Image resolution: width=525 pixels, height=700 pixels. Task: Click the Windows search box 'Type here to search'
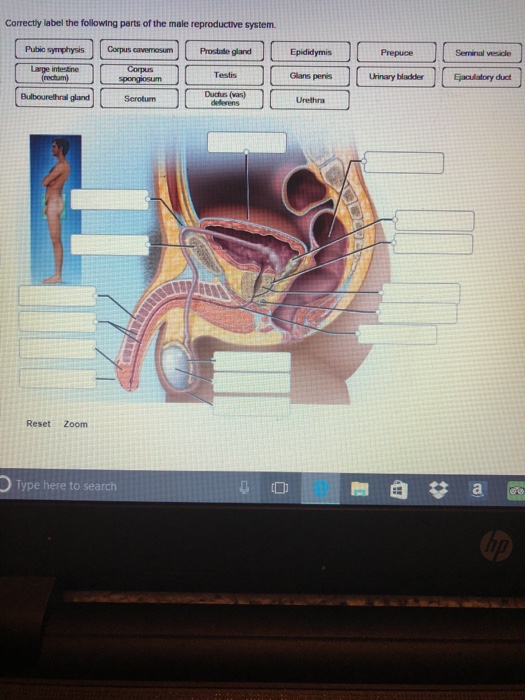(66, 485)
